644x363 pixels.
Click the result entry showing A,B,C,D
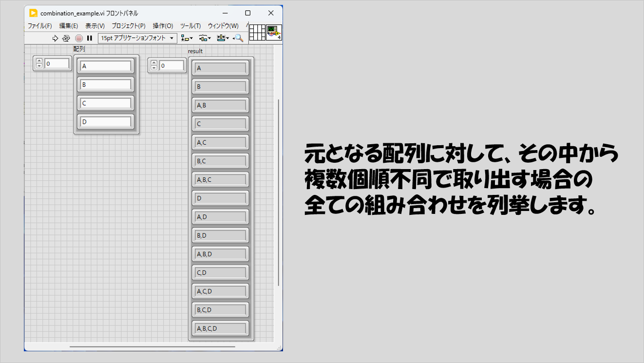tap(220, 328)
